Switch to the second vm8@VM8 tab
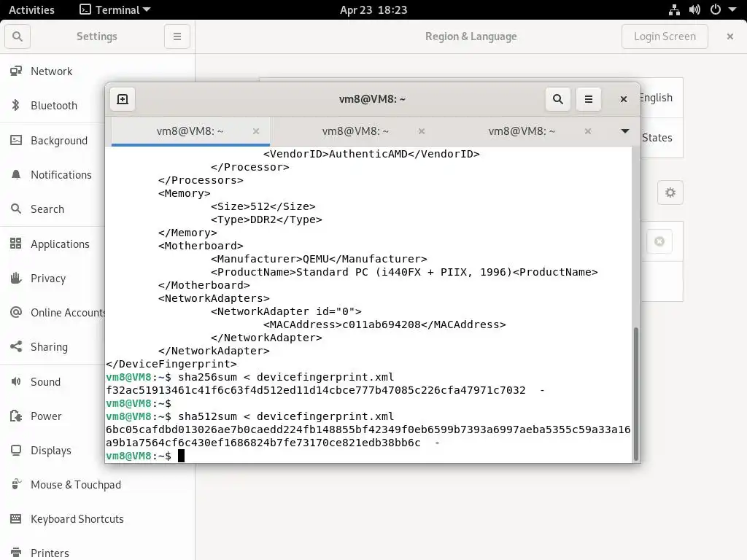The height and width of the screenshot is (560, 747). tap(355, 131)
